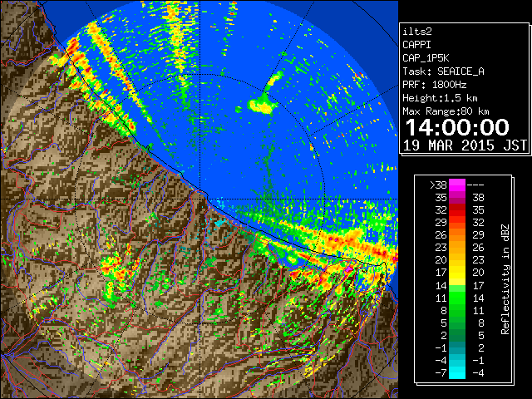This screenshot has height=399, width=532.
Task: Pick the orange 26–29 dBZ legend swatch
Action: click(457, 235)
